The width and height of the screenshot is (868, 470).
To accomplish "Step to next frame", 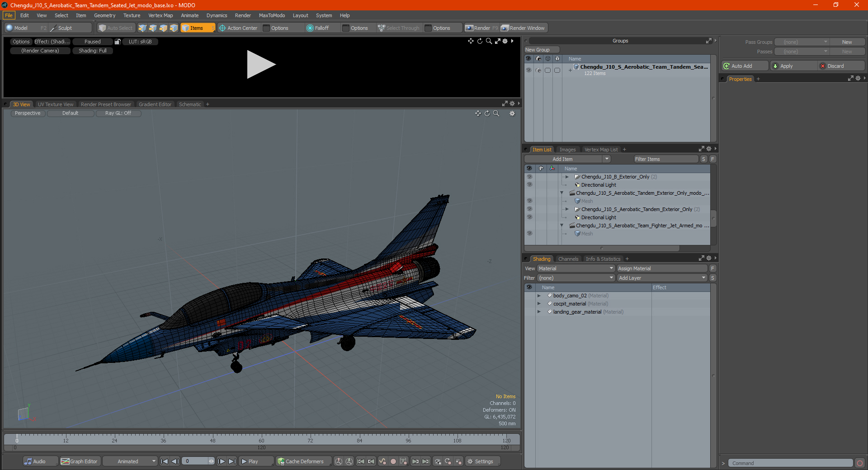I will coord(221,461).
